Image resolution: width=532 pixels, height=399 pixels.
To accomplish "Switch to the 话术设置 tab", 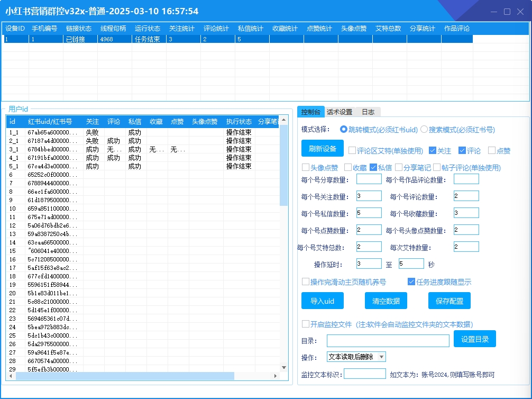I will click(x=340, y=112).
